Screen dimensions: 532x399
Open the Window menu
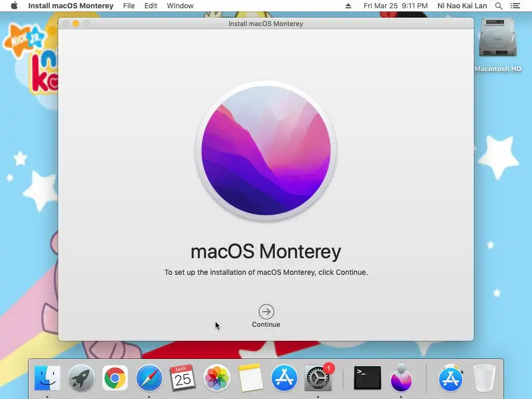180,6
